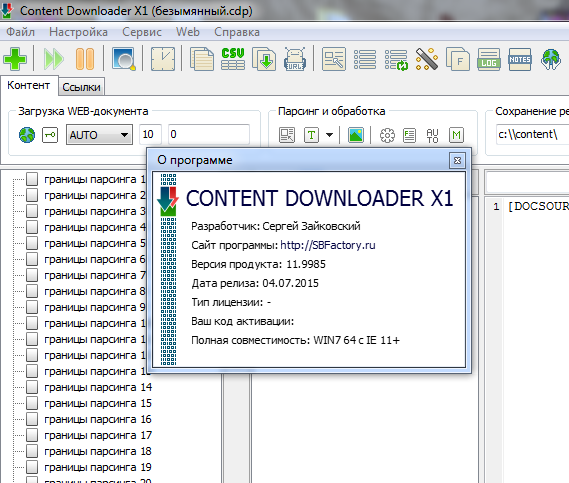
Task: Open the URL robot scanner icon
Action: tap(295, 59)
